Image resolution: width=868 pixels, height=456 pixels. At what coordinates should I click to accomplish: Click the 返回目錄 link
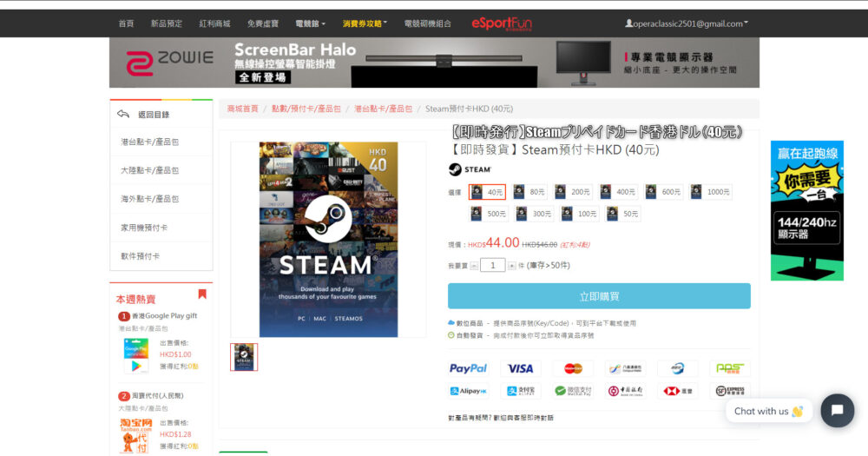click(x=154, y=115)
